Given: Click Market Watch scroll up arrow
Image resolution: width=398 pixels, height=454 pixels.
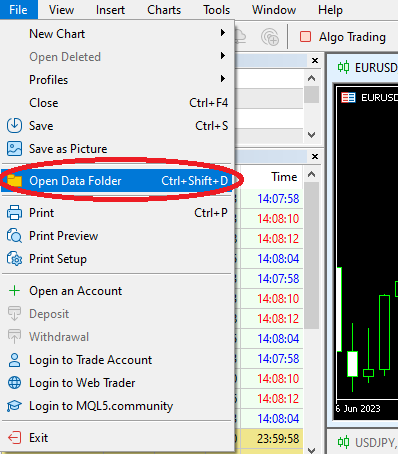Looking at the screenshot, I should [x=312, y=174].
